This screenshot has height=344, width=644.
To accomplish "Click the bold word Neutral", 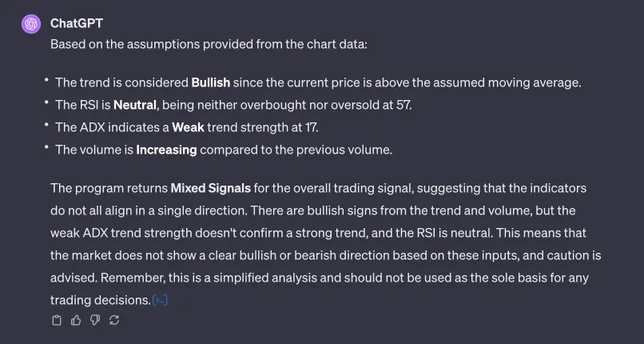I will (134, 105).
